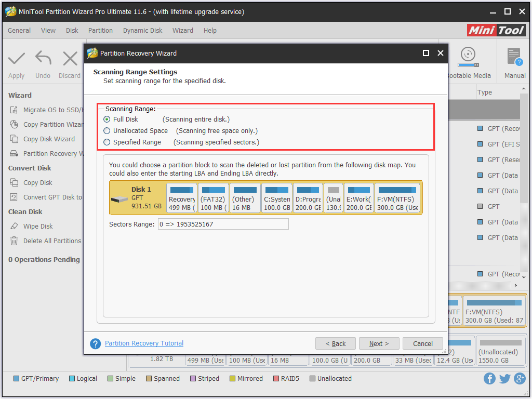
Task: Select the Other 16 MB partition block
Action: [245, 198]
